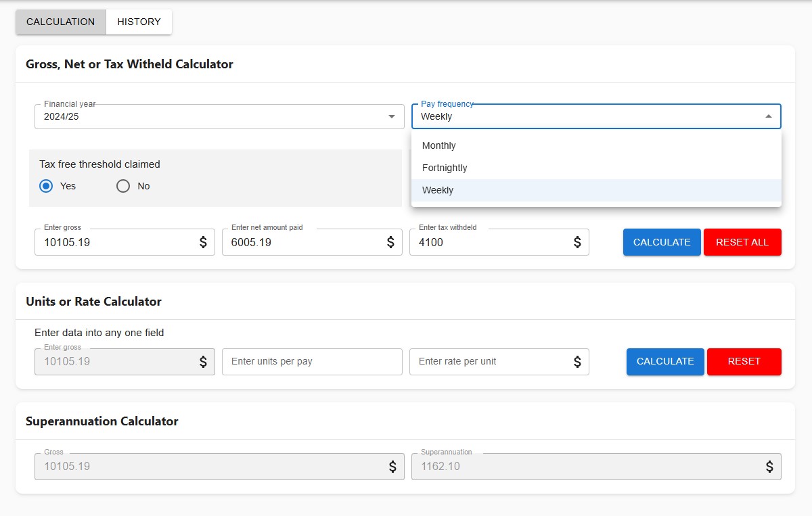Choose Monthly pay frequency option
812x516 pixels.
(x=439, y=145)
